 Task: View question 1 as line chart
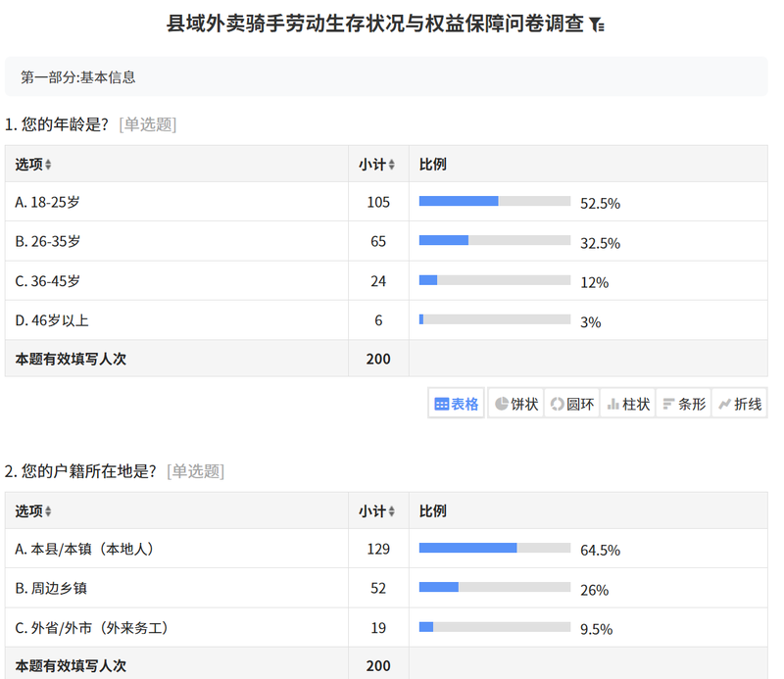pyautogui.click(x=740, y=404)
